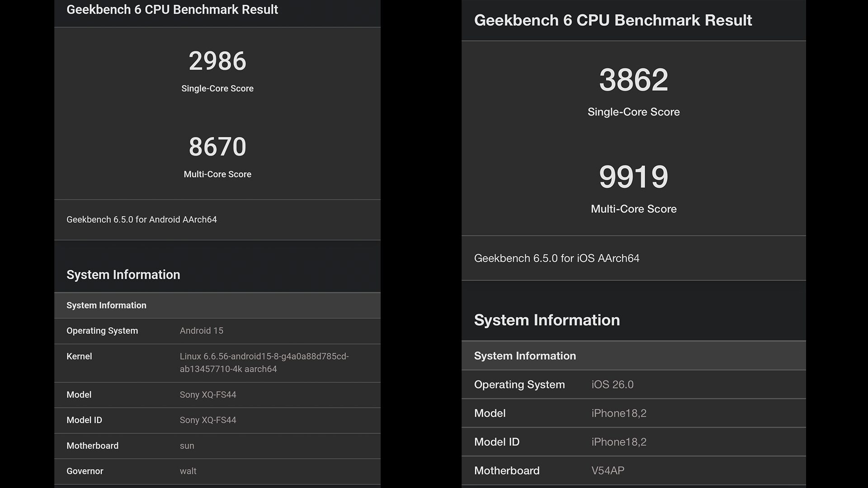
Task: Click the 3862 single-core score
Action: click(633, 80)
